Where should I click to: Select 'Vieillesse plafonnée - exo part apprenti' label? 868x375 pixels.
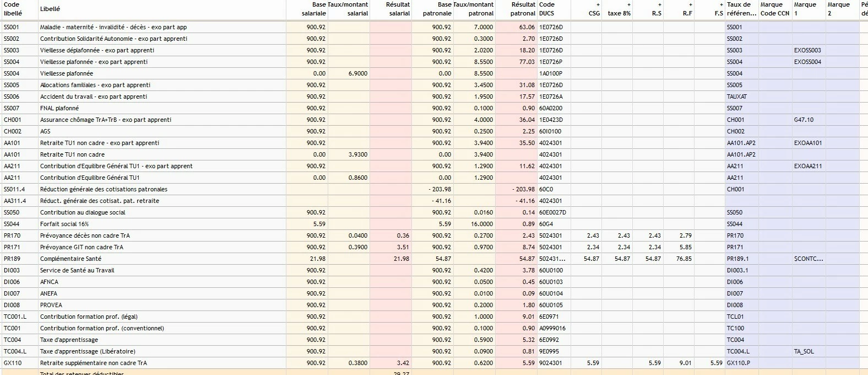pyautogui.click(x=94, y=62)
